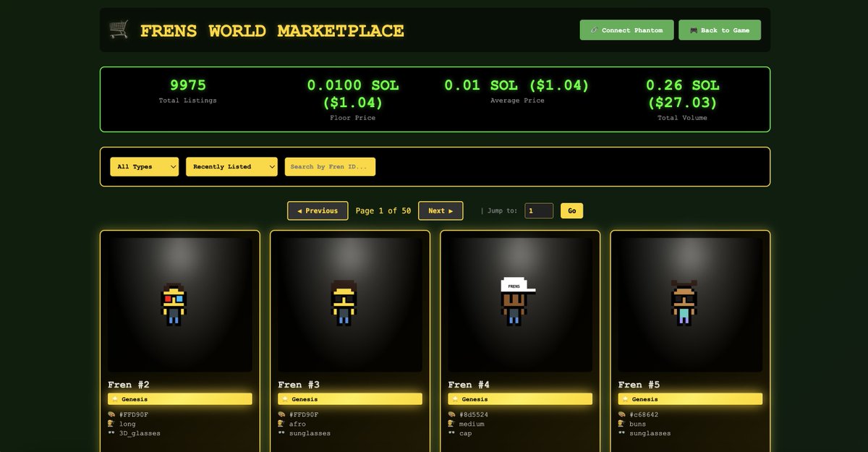
Task: Click the Previous page button
Action: coord(318,210)
